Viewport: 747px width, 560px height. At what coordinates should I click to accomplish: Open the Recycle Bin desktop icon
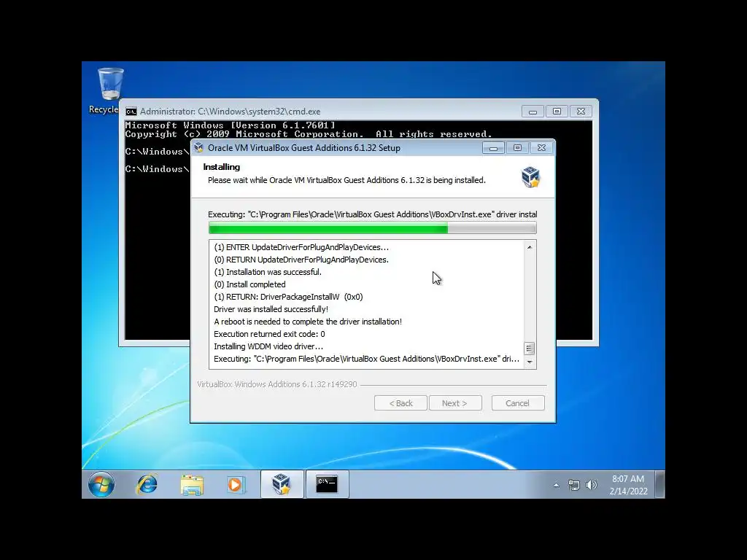(109, 90)
